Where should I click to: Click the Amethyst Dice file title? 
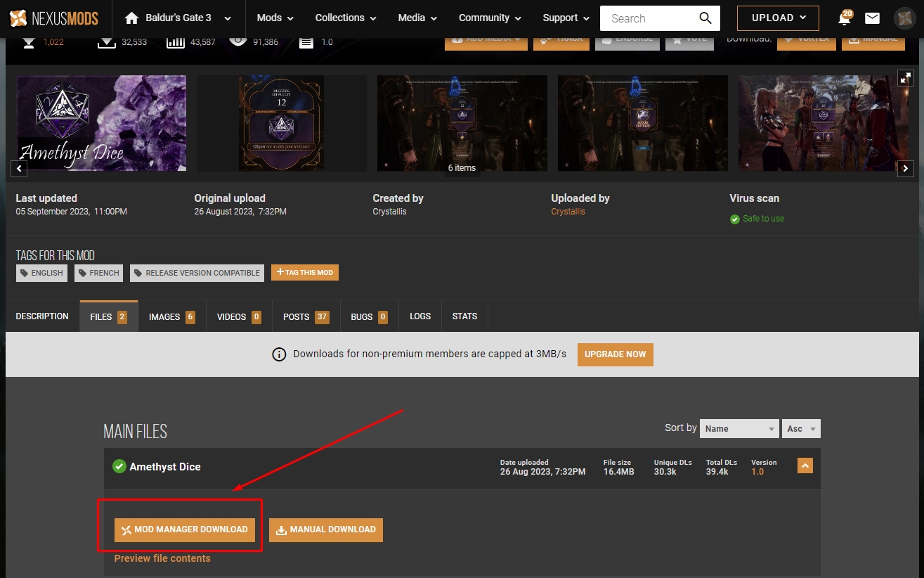pos(165,467)
